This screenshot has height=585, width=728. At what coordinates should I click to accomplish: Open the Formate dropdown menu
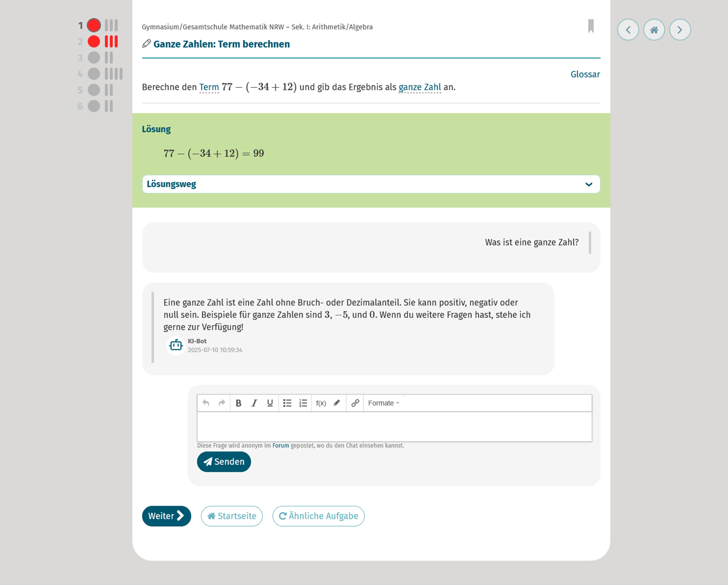coord(383,403)
